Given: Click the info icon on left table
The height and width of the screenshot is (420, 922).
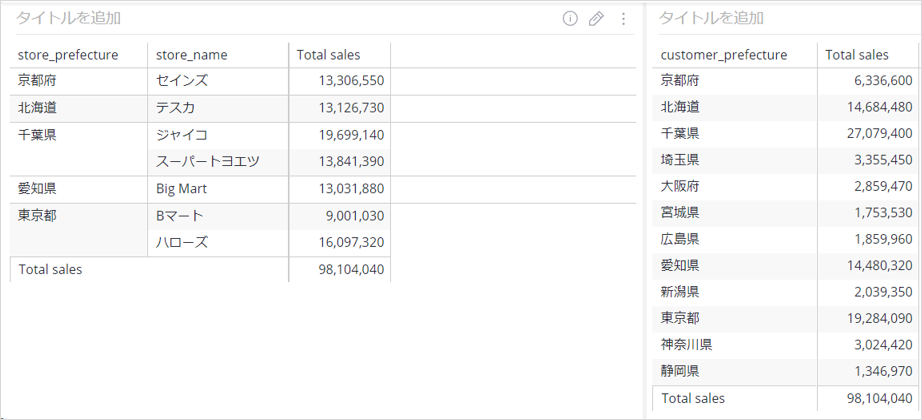Looking at the screenshot, I should [570, 19].
